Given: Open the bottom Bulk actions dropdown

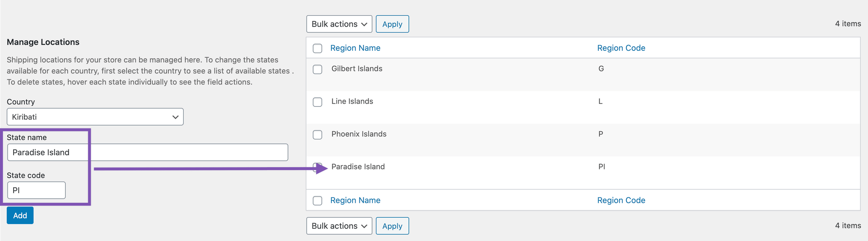Looking at the screenshot, I should [339, 226].
